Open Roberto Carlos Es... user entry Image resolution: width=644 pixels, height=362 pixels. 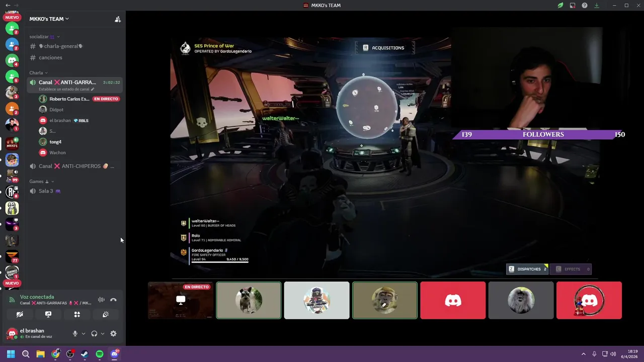(79, 99)
